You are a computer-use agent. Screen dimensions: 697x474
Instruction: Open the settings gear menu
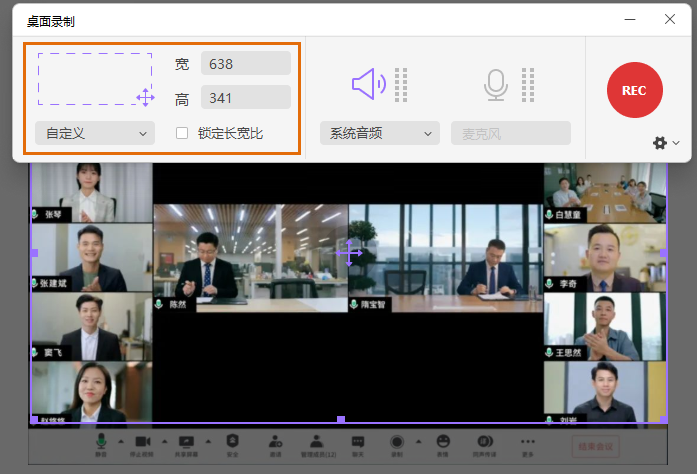pos(660,143)
